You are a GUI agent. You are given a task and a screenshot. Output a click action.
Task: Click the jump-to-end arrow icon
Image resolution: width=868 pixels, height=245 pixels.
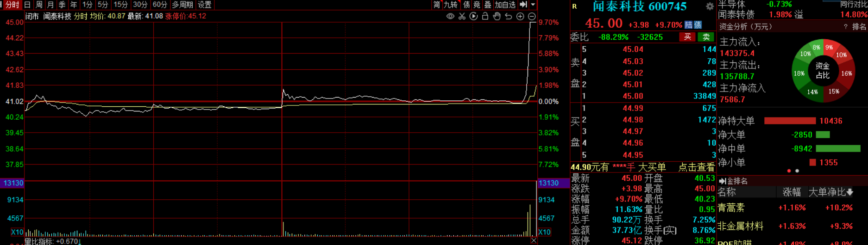point(523,5)
